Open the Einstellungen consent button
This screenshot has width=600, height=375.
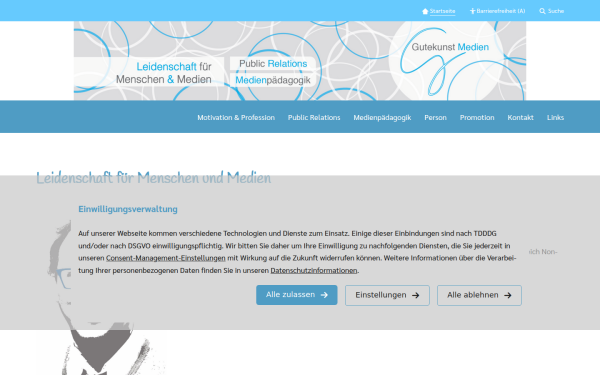(x=387, y=295)
